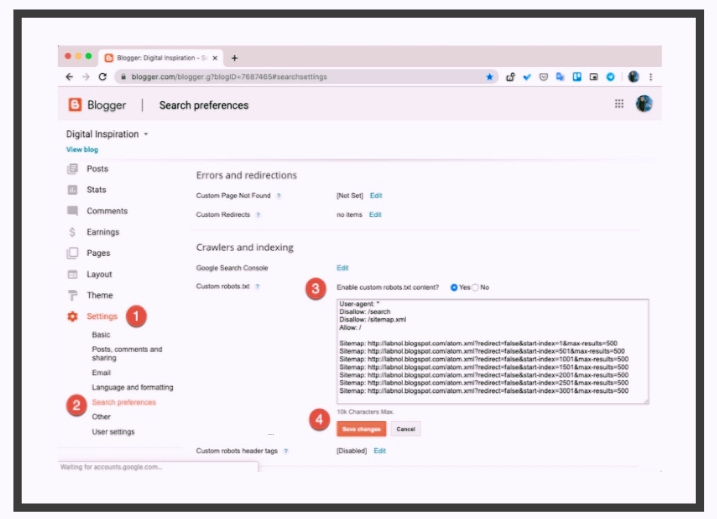Close the Blogger browser tab

pos(215,58)
